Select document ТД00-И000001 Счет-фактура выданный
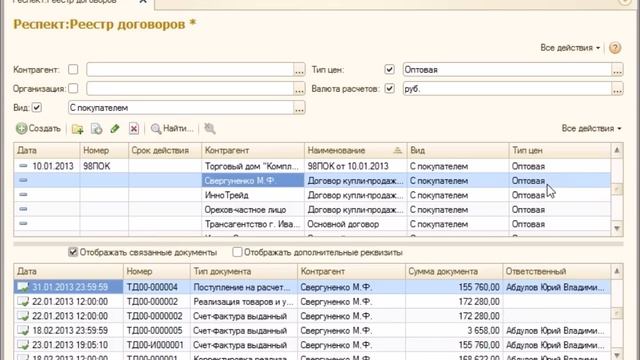The height and width of the screenshot is (360, 640). [x=312, y=345]
